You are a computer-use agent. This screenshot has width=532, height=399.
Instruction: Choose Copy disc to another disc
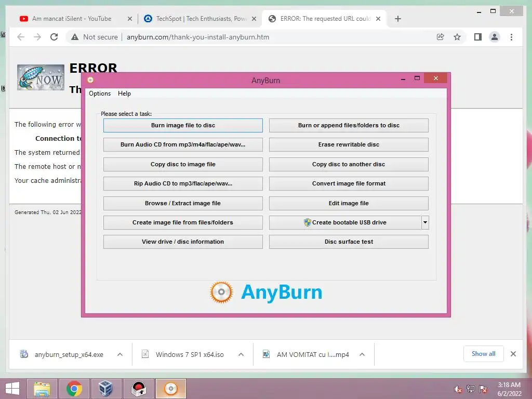coord(349,164)
